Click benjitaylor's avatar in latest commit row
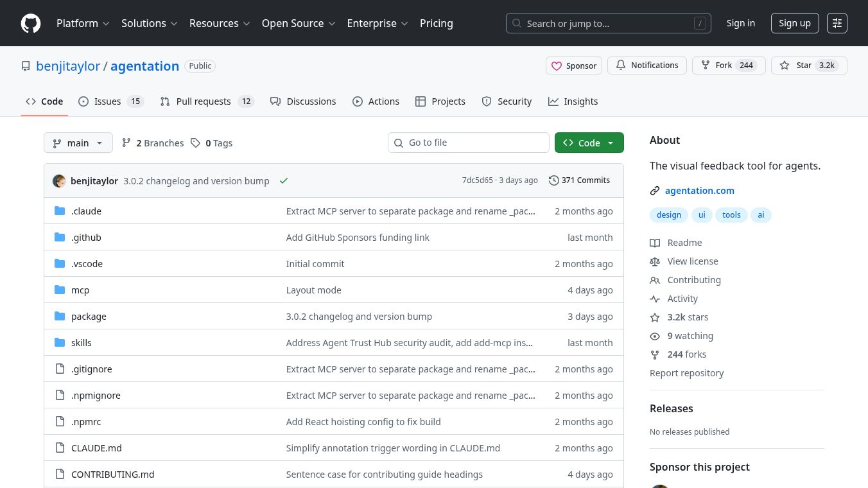The width and height of the screenshot is (868, 488). tap(60, 181)
